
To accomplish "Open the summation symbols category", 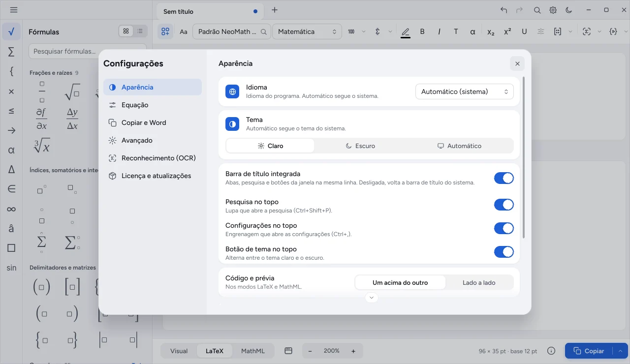I will [x=11, y=52].
